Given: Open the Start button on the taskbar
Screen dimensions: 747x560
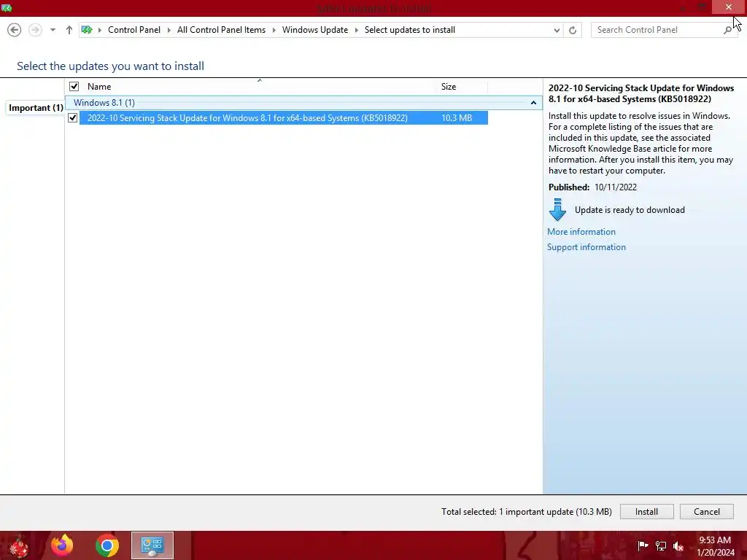Looking at the screenshot, I should [19, 545].
